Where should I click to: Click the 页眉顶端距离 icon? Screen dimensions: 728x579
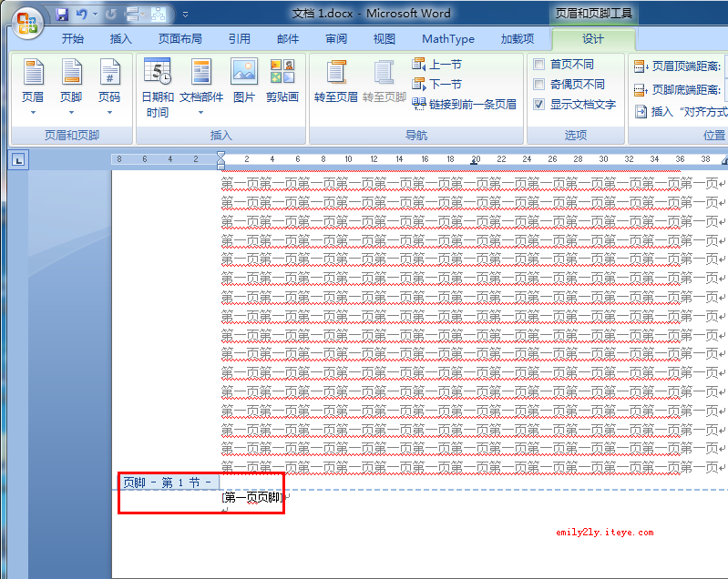[x=641, y=66]
